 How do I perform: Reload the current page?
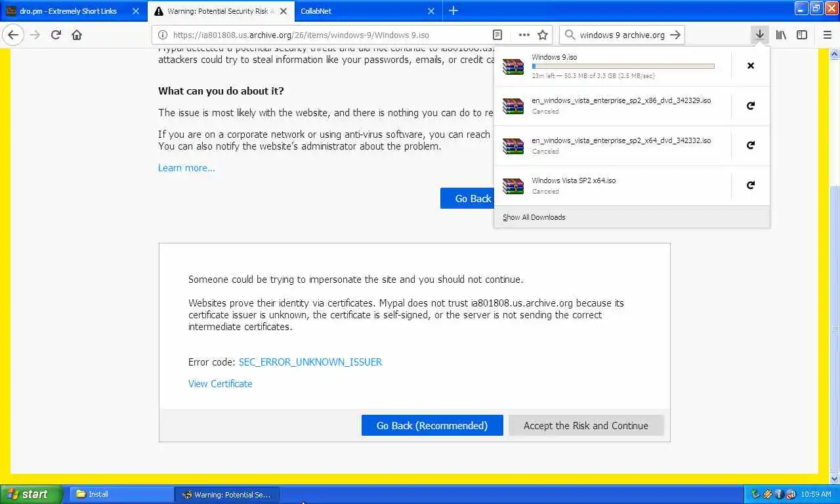(56, 35)
